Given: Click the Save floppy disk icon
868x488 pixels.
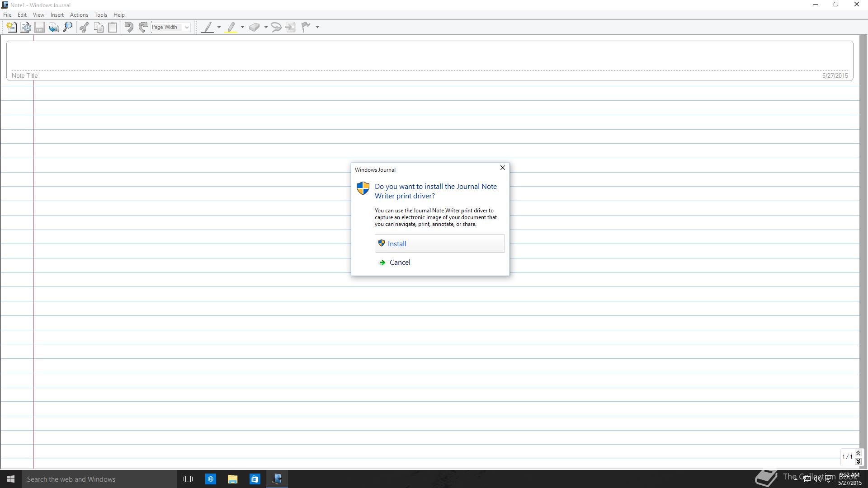Looking at the screenshot, I should tap(40, 27).
